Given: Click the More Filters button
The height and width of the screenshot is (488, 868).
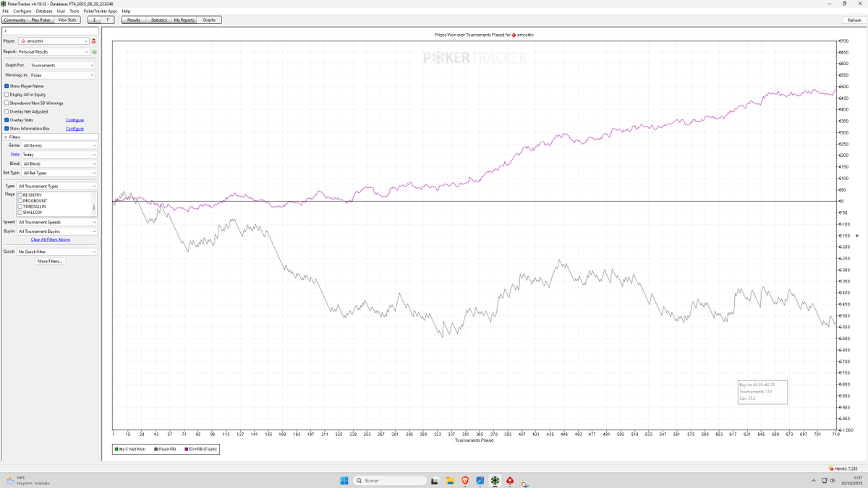Looking at the screenshot, I should click(x=51, y=261).
